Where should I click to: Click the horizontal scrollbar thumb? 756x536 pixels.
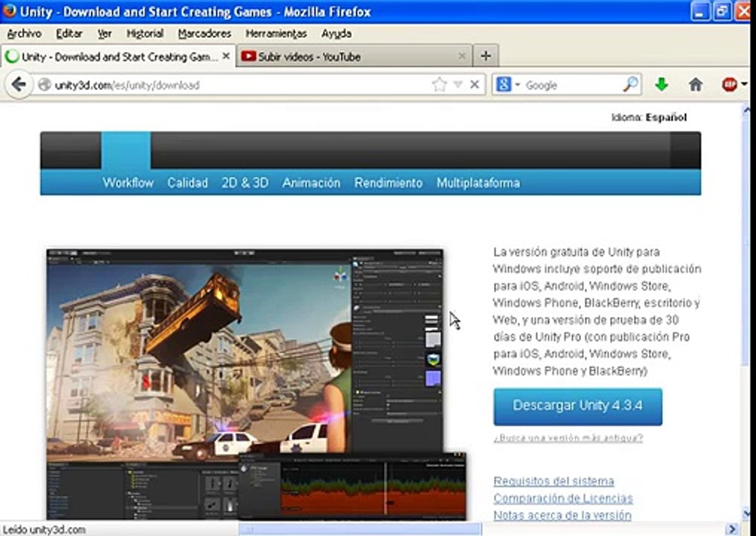click(x=360, y=530)
